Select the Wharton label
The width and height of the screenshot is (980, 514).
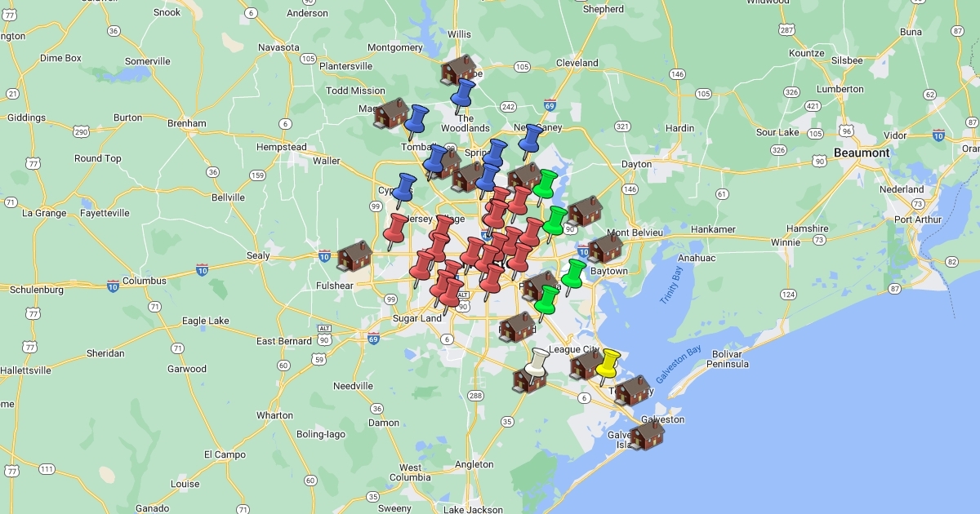(274, 415)
